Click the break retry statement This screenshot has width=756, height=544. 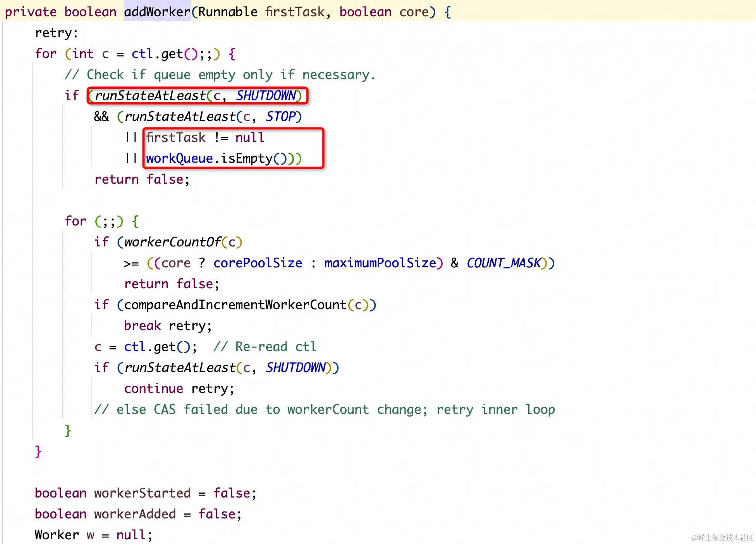pos(168,326)
